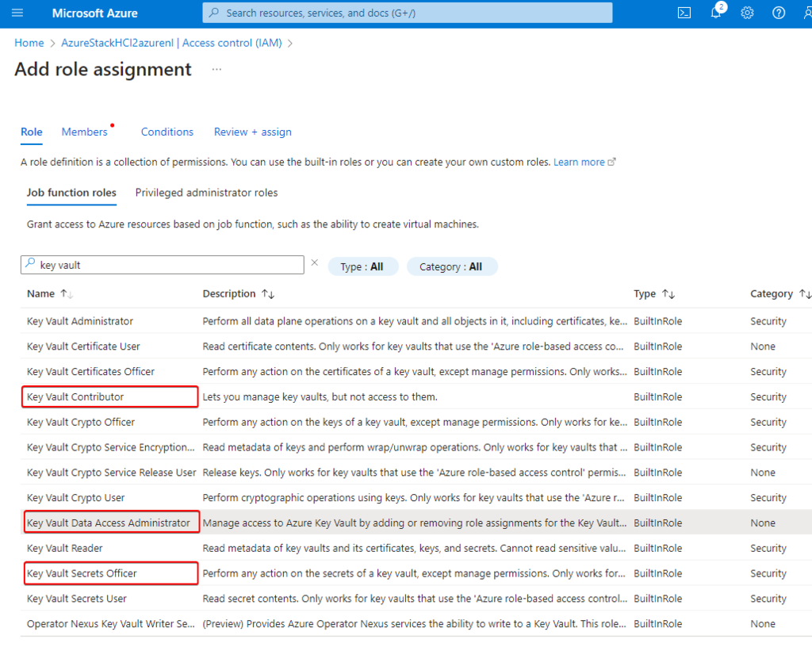Go to Home breadcrumb link

(x=29, y=43)
